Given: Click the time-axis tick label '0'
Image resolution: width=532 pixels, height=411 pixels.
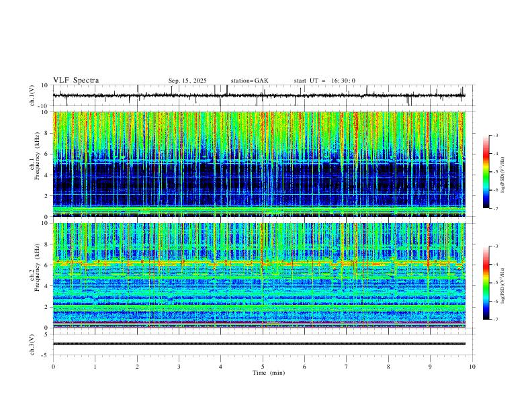Looking at the screenshot, I should 53,367.
